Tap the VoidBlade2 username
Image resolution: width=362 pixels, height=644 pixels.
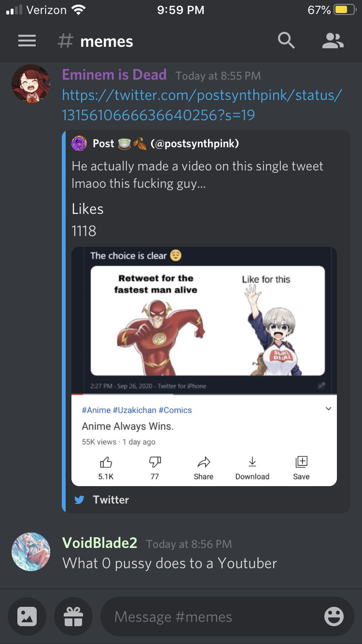(100, 543)
